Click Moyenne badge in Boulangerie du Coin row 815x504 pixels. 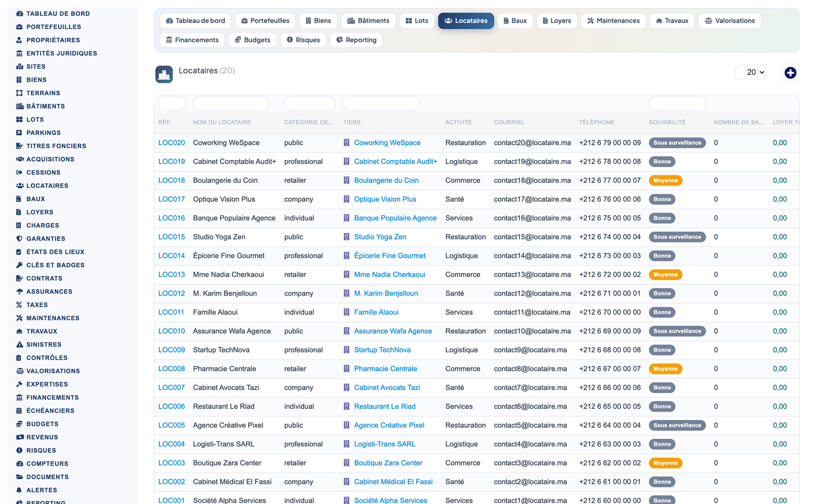(666, 181)
